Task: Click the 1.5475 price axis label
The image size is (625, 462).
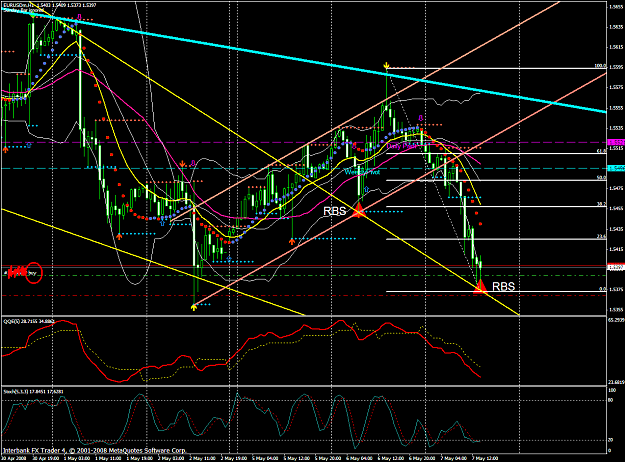Action: coord(616,188)
